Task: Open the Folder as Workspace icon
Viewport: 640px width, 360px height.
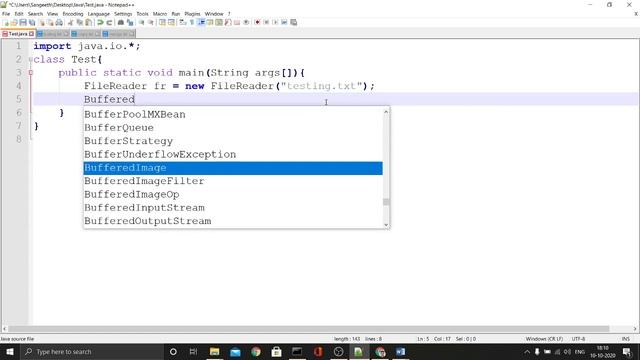Action: pyautogui.click(x=237, y=22)
